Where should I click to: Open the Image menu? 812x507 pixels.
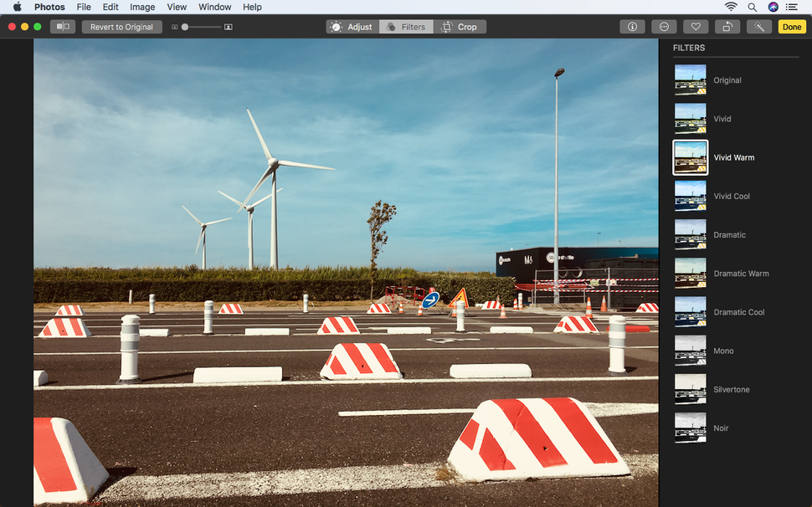141,7
